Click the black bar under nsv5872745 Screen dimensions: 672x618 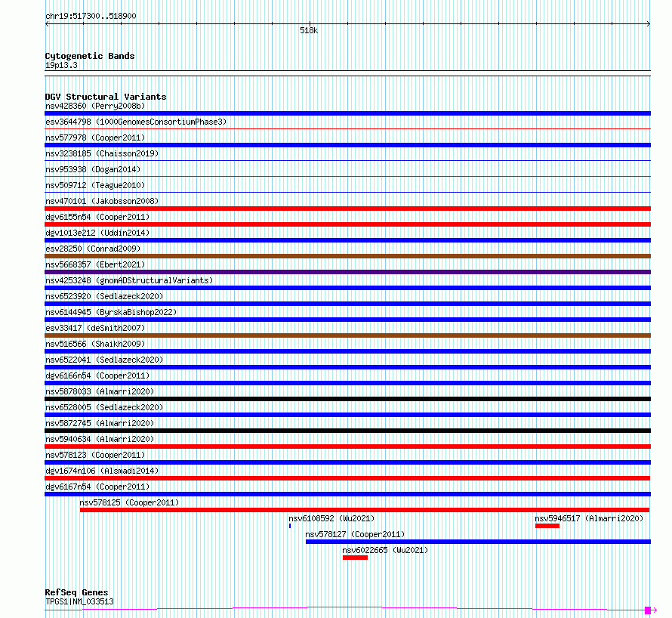[347, 431]
